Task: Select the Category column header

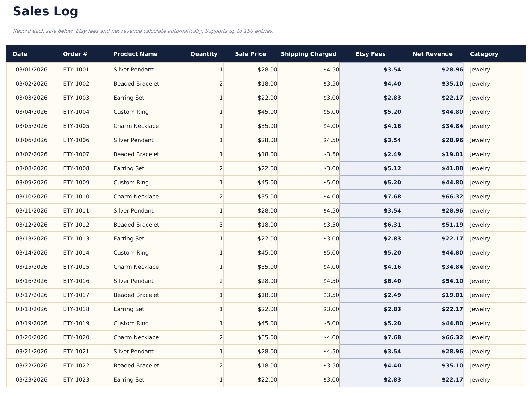Action: [x=484, y=54]
